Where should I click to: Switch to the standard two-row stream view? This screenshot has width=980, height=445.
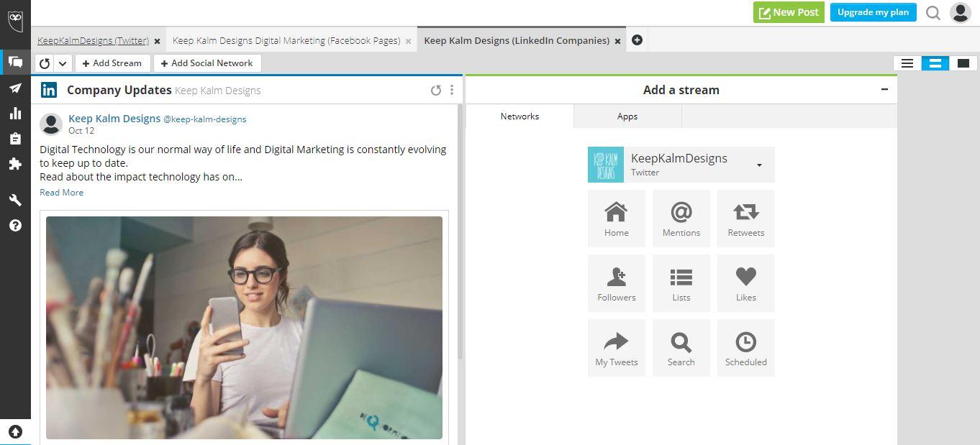(x=935, y=63)
